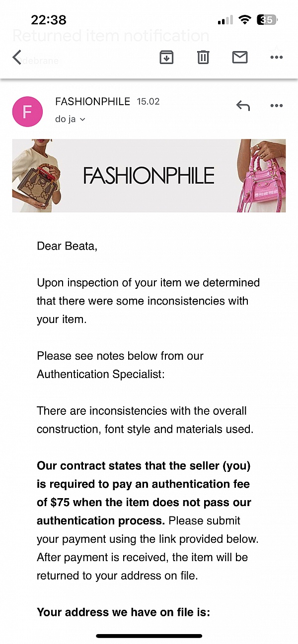Mark the email as unread

click(239, 57)
